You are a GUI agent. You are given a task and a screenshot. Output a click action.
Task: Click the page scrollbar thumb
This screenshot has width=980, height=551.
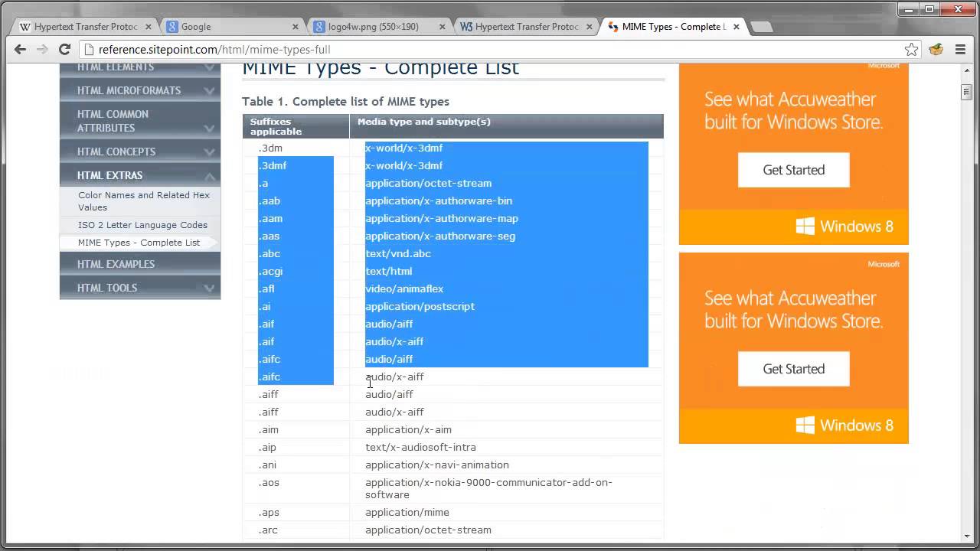pyautogui.click(x=966, y=93)
